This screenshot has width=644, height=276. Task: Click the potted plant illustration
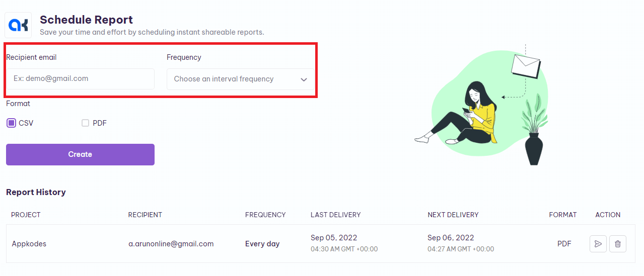534,132
